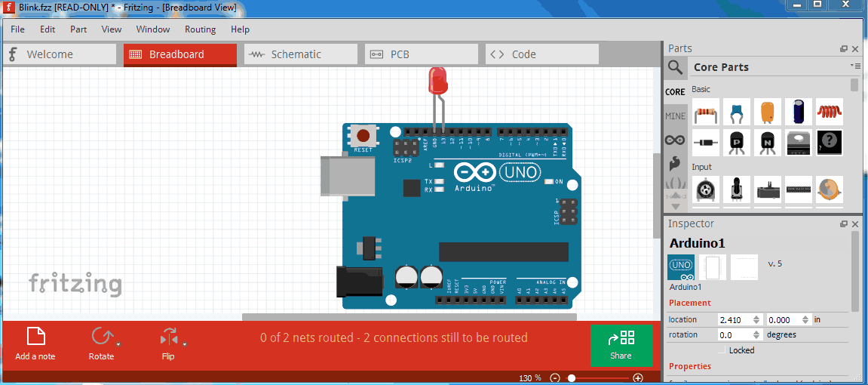Select the mystery part with question mark
Image resolution: width=868 pixels, height=385 pixels.
click(x=830, y=143)
